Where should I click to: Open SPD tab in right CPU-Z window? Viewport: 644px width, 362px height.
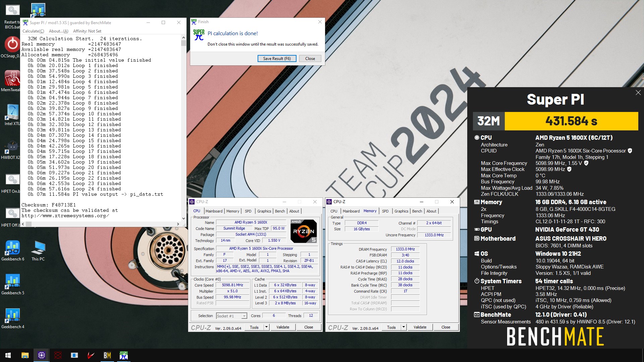385,211
